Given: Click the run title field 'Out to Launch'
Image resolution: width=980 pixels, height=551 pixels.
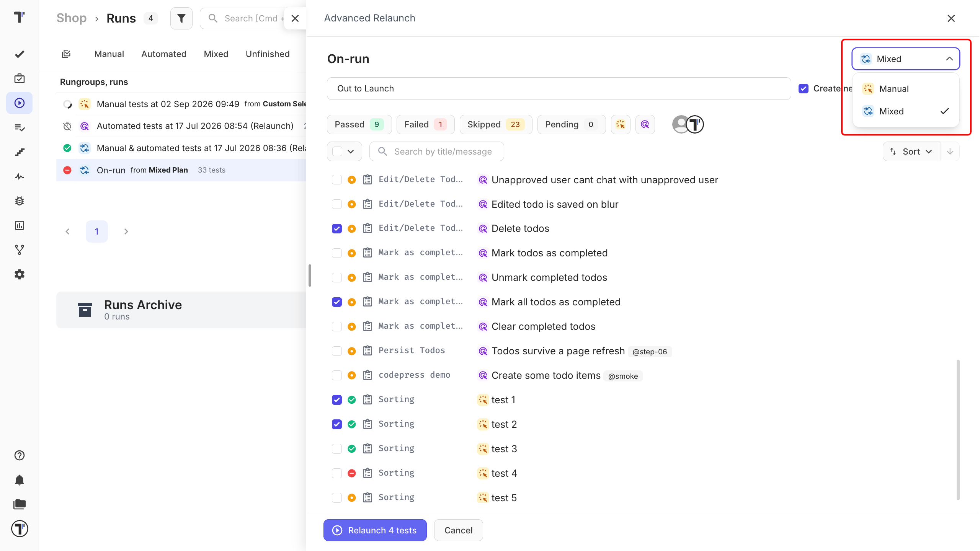Looking at the screenshot, I should tap(559, 88).
